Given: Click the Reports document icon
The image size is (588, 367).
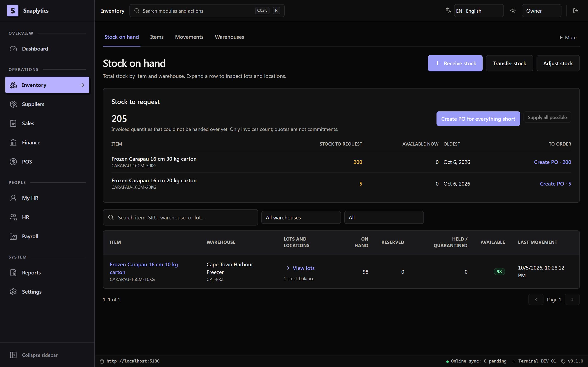Looking at the screenshot, I should click(13, 272).
